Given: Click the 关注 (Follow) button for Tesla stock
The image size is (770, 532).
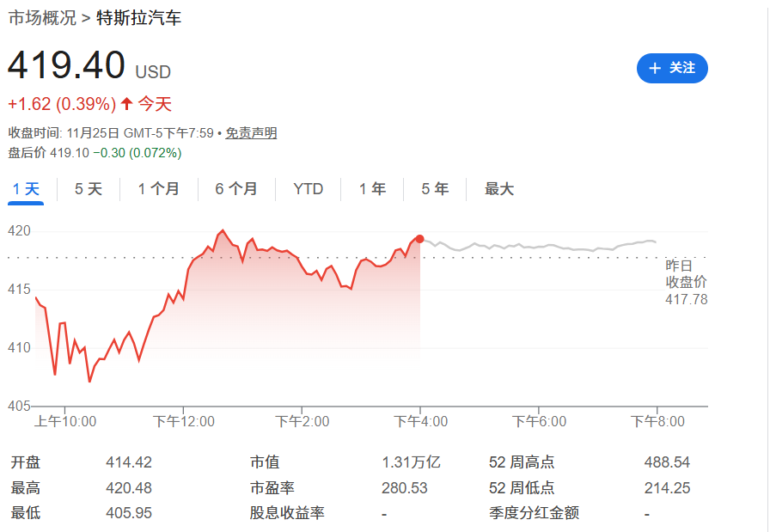Looking at the screenshot, I should pos(672,69).
